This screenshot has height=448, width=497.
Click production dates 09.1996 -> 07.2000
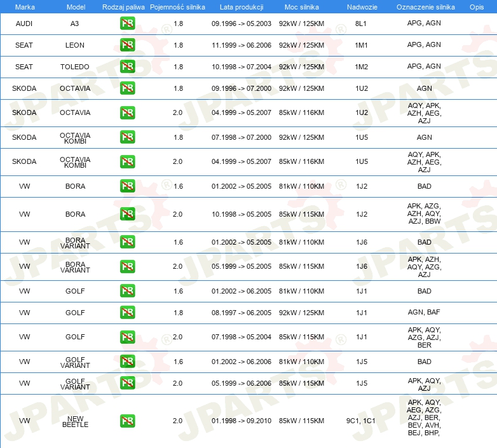(x=242, y=88)
